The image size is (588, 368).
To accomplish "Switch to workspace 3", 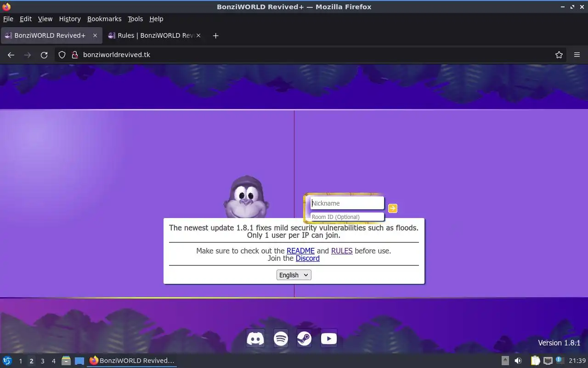I will point(43,361).
